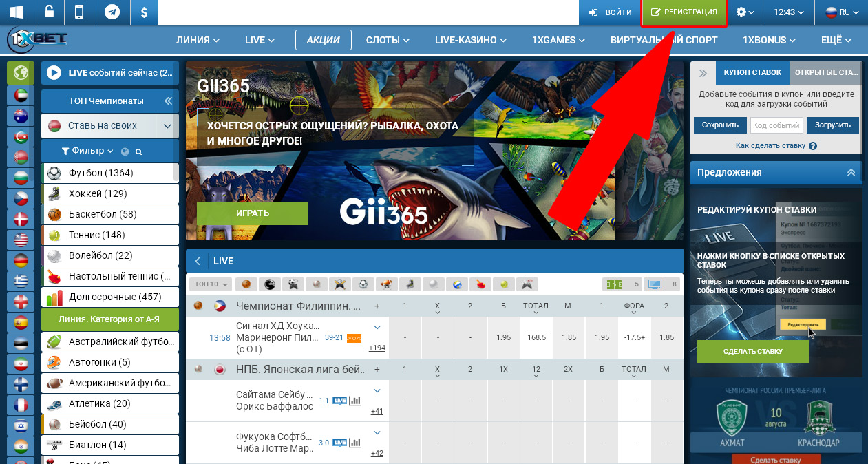Open the СЛОТЫ menu
Screen dimensions: 868x464
tap(388, 40)
